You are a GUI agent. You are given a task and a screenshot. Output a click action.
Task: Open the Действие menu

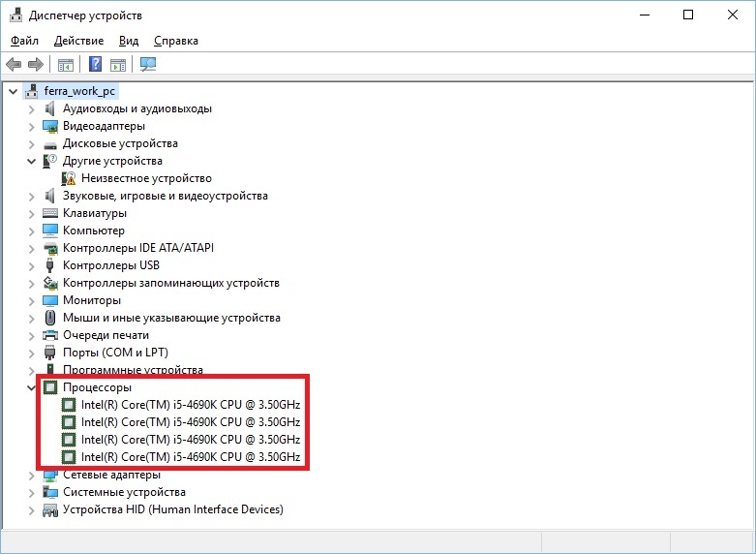78,41
